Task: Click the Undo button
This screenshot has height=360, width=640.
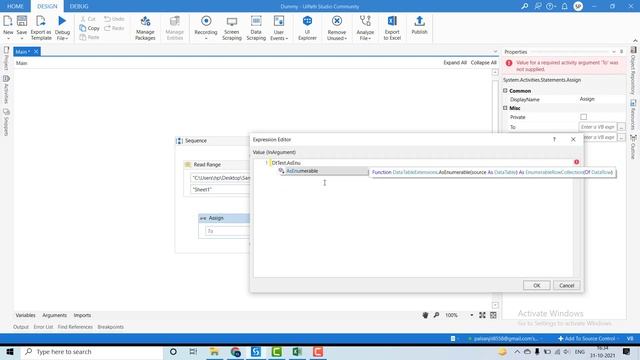Action: 114,19
